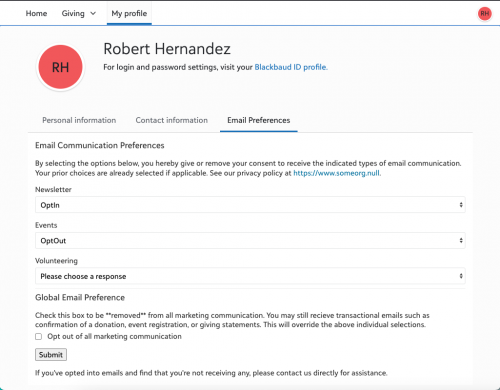Expand the Giving chevron arrow
The width and height of the screenshot is (500, 390).
click(93, 14)
